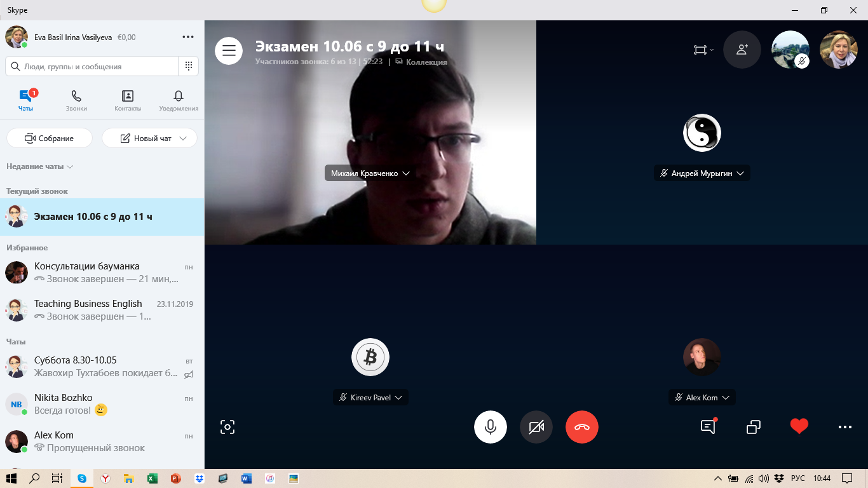868x488 pixels.
Task: Open the dial pad icon beside search
Action: tap(189, 66)
